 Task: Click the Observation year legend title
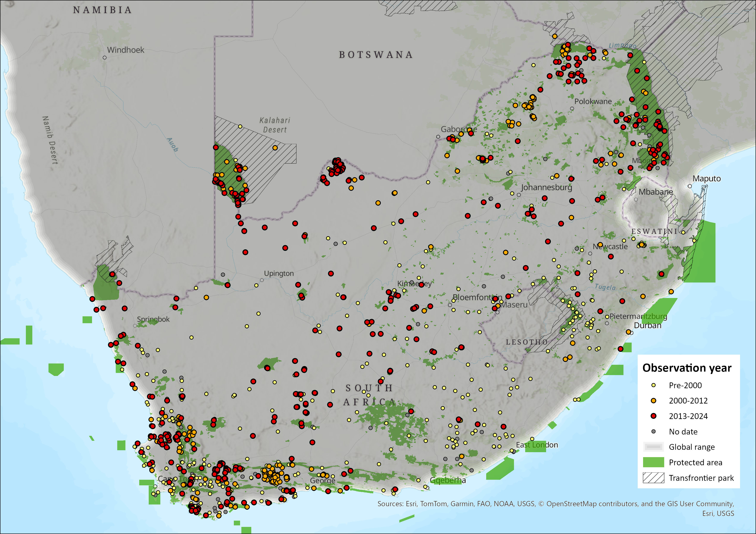[x=687, y=368]
